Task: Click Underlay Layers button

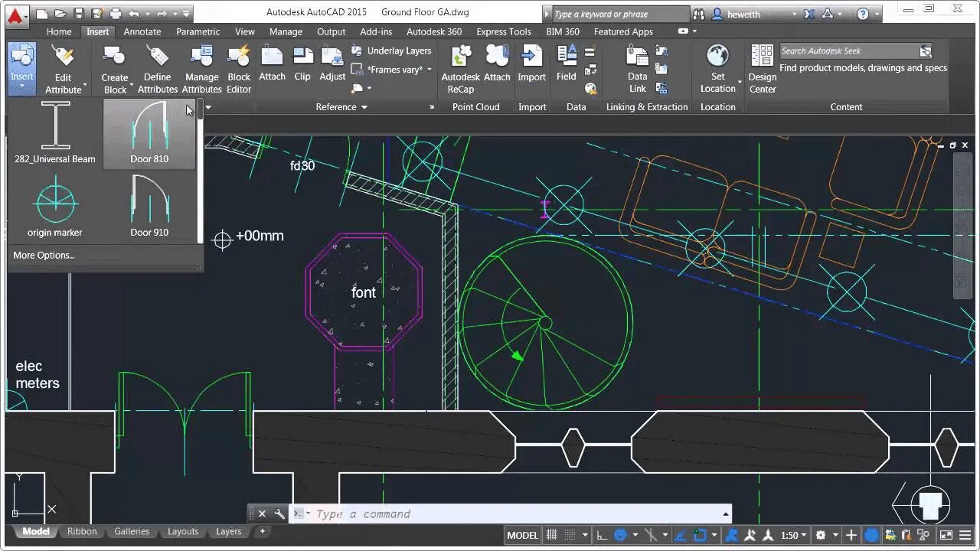Action: [392, 51]
